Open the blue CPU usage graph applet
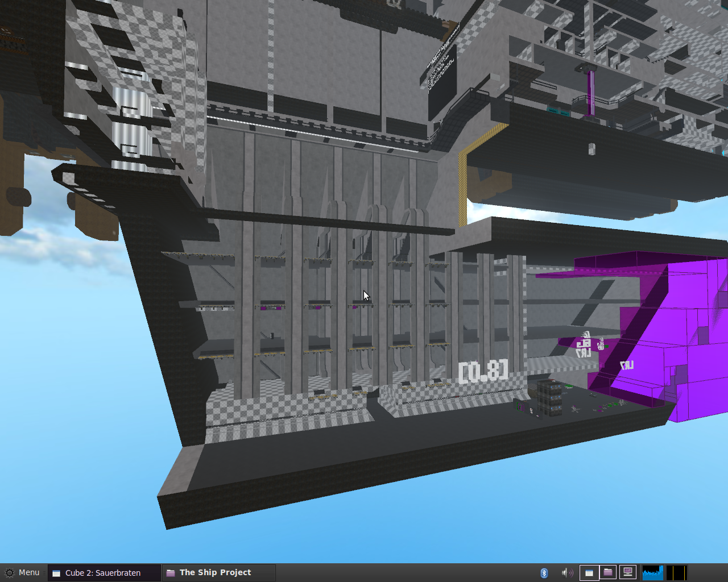 pyautogui.click(x=652, y=572)
